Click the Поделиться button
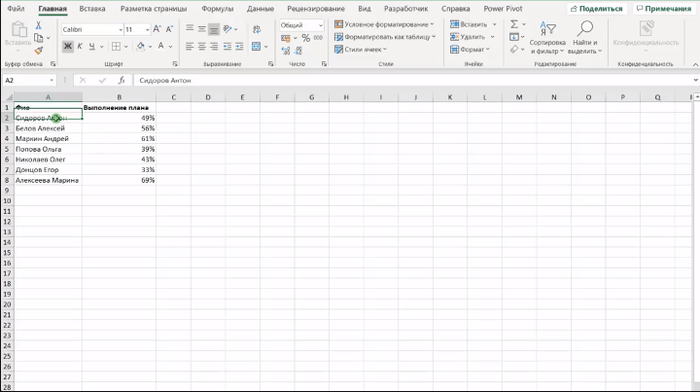Screen dimensions: 700x392 click(596, 8)
